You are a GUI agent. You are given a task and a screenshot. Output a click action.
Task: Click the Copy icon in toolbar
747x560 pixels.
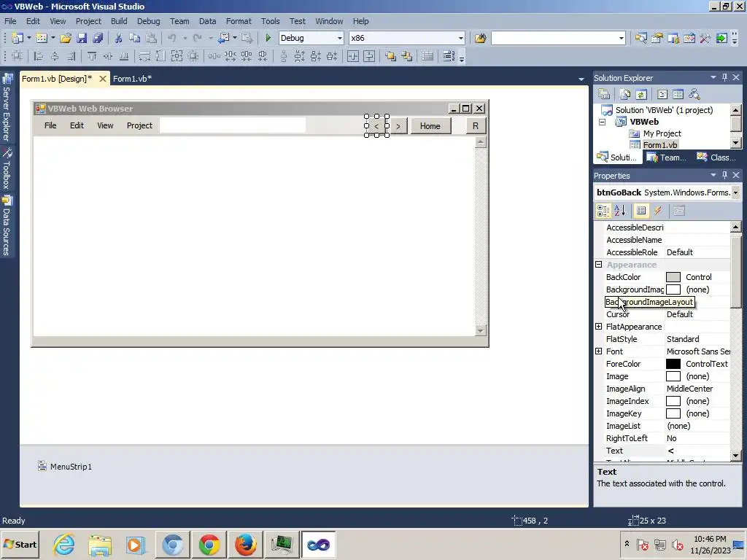tap(135, 38)
